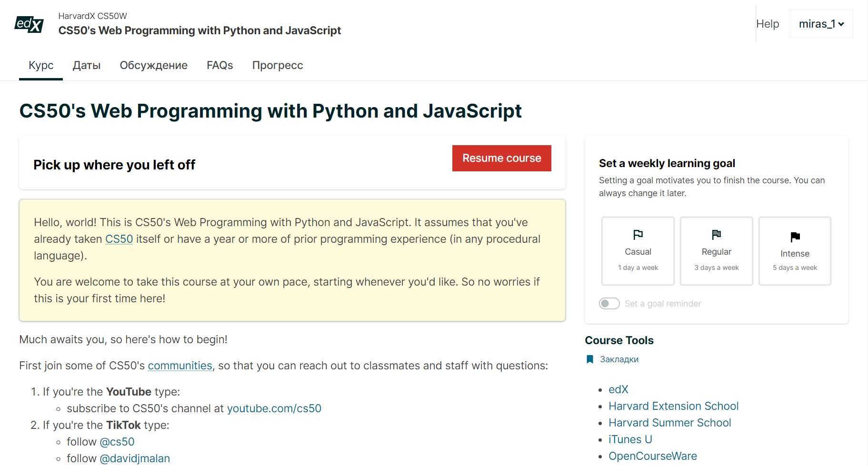Image resolution: width=868 pixels, height=466 pixels.
Task: Click the edX logo
Action: pos(29,24)
